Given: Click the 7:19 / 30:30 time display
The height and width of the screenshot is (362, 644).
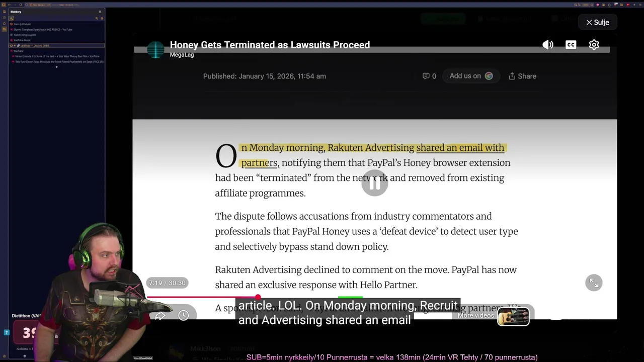Looking at the screenshot, I should point(167,283).
